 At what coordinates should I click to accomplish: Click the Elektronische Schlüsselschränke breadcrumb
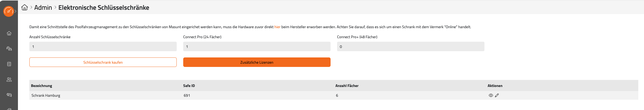pyautogui.click(x=104, y=8)
